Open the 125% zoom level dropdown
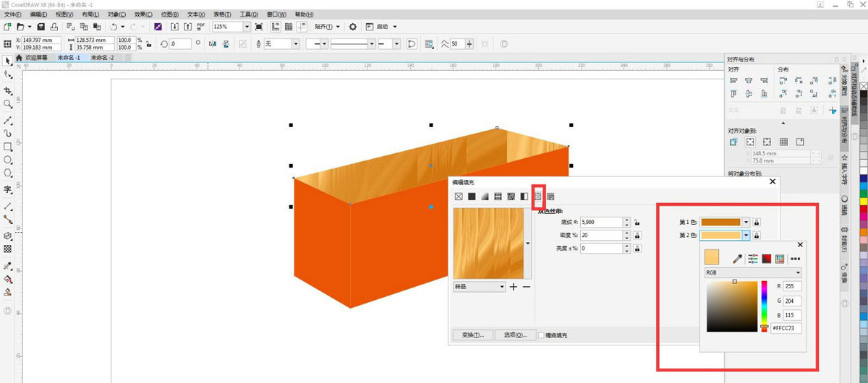This screenshot has width=868, height=383. pos(247,27)
